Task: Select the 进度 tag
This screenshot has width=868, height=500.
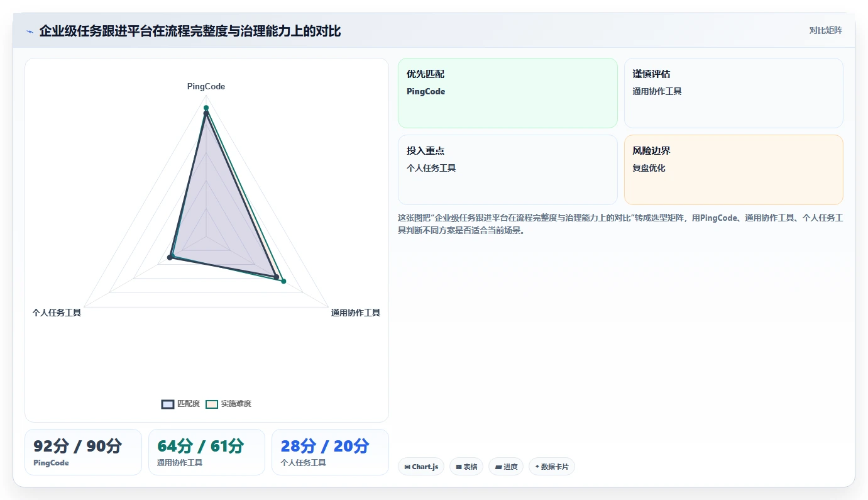Action: pyautogui.click(x=506, y=467)
